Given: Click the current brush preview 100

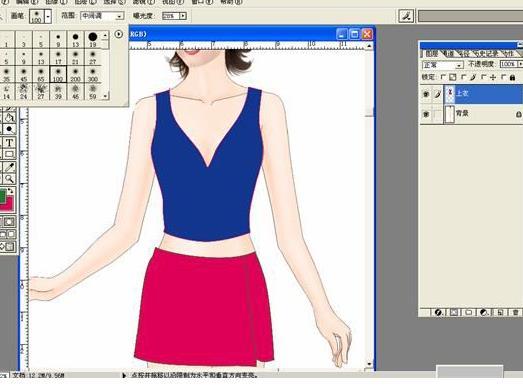Looking at the screenshot, I should 37,16.
